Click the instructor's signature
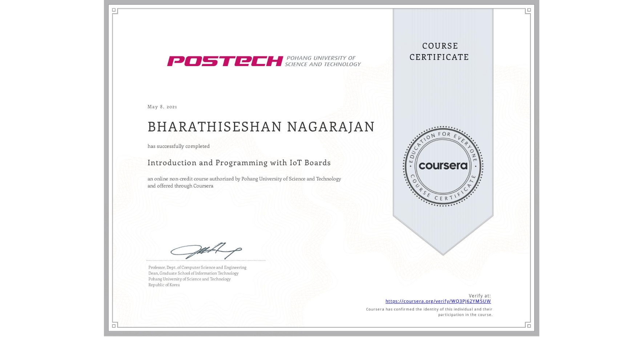The height and width of the screenshot is (337, 644). pyautogui.click(x=206, y=251)
